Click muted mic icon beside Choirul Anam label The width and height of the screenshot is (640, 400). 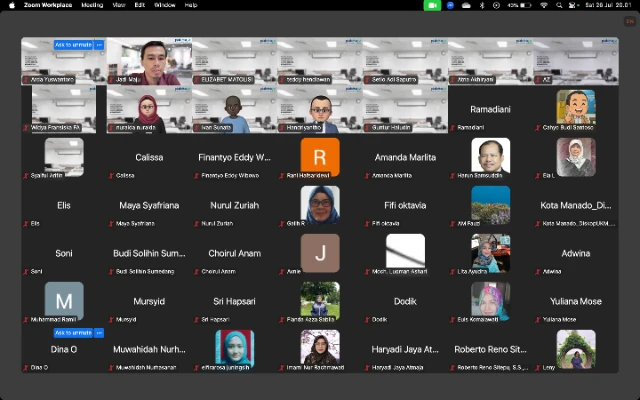(x=196, y=271)
